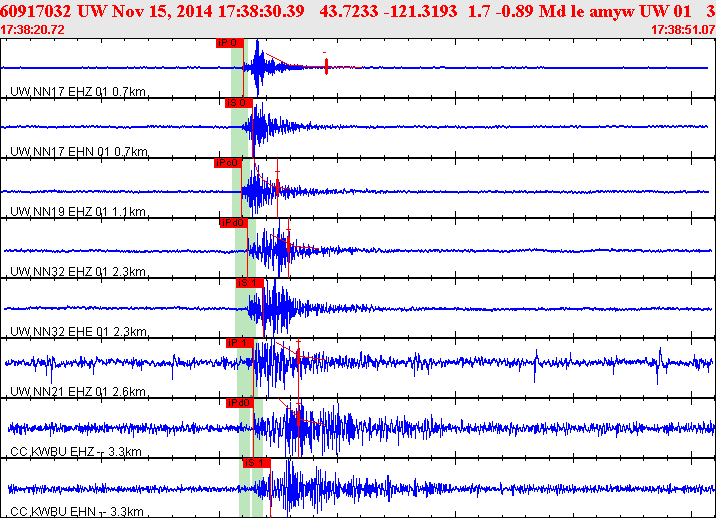
Task: Click event ID 60917032 in header
Action: (x=36, y=11)
